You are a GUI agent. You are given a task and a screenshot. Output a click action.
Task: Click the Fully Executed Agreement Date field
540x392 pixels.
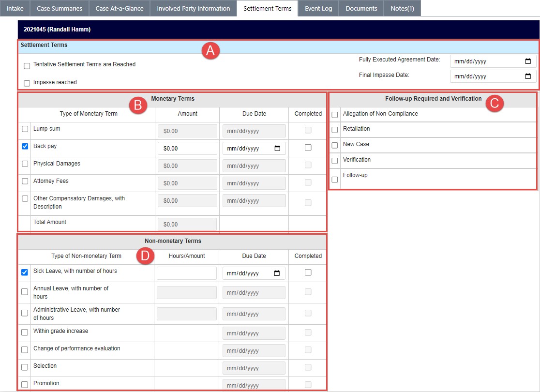(x=493, y=61)
